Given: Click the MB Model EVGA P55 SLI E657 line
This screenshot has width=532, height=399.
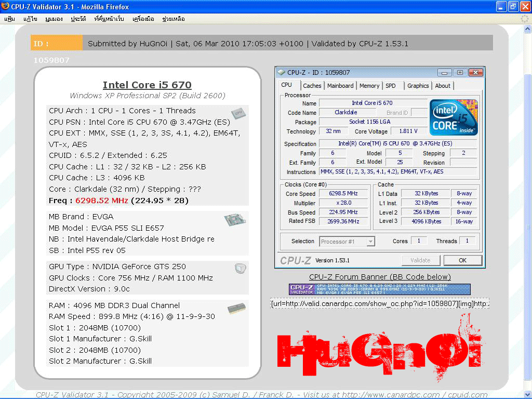Looking at the screenshot, I should 107,228.
